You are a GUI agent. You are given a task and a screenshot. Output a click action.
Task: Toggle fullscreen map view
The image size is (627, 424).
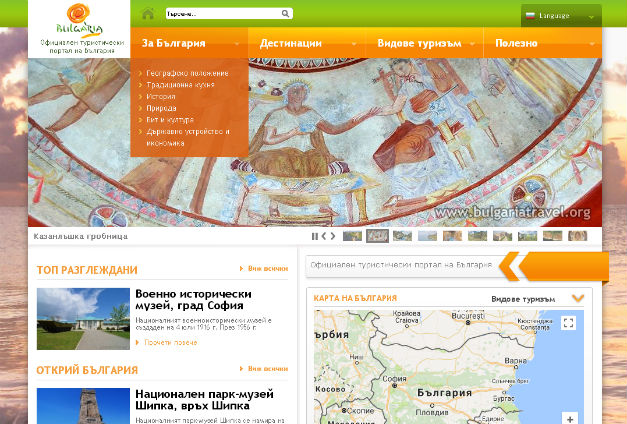pyautogui.click(x=568, y=322)
